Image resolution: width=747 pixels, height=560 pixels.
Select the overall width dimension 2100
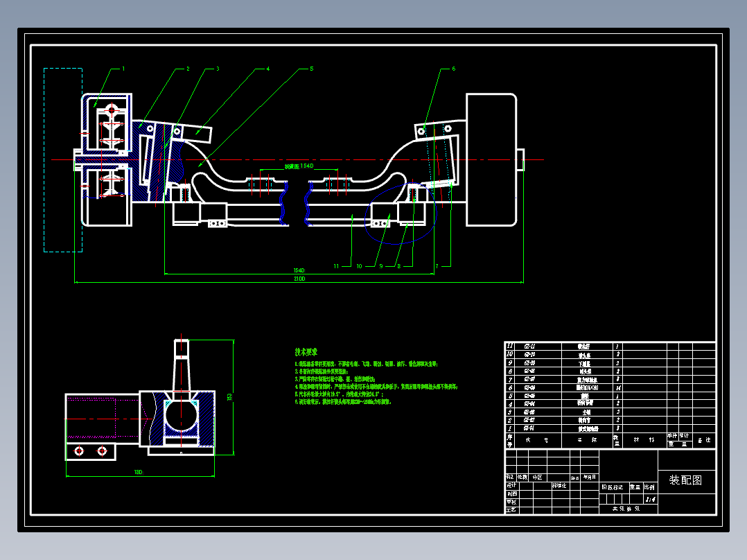click(299, 279)
